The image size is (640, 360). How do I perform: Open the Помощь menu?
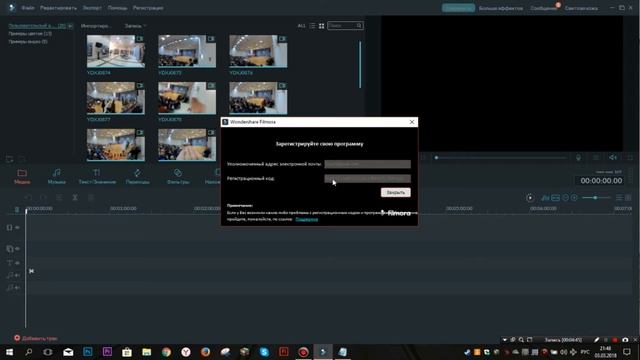tap(117, 8)
